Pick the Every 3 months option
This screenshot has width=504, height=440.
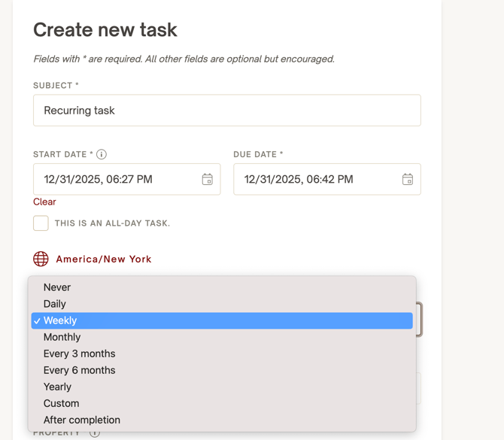tap(79, 354)
